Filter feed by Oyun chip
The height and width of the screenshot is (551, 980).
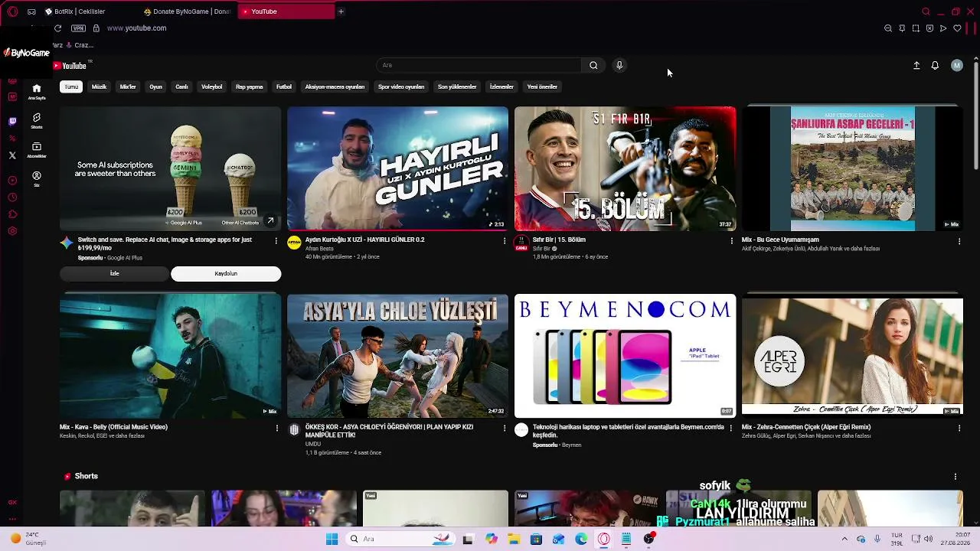coord(155,86)
